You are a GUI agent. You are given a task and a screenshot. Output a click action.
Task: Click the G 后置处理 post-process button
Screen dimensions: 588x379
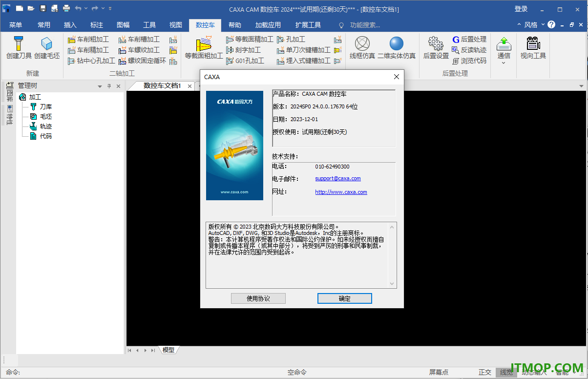[x=469, y=39]
